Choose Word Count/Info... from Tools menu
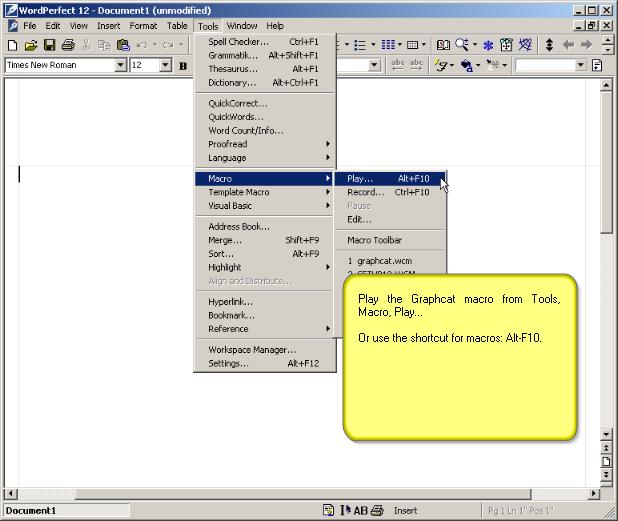The height and width of the screenshot is (521, 618). coord(264,130)
